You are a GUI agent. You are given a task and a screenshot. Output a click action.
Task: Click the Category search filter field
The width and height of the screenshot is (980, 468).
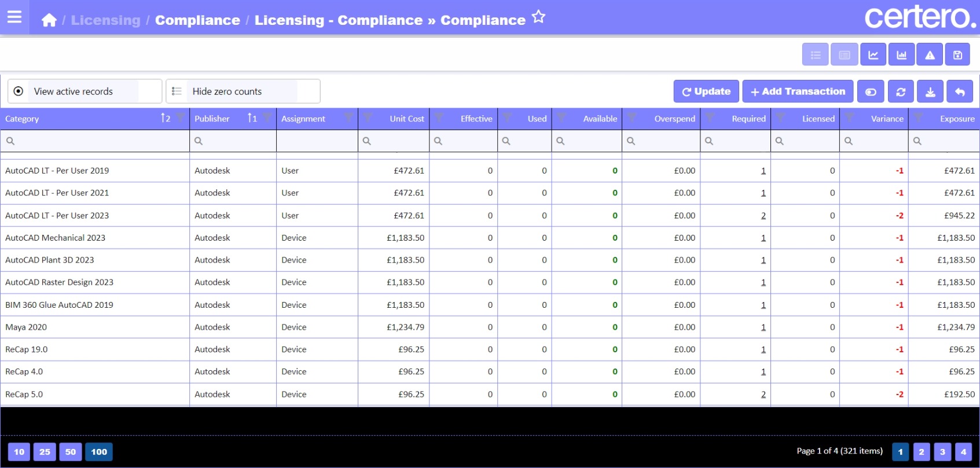[95, 141]
